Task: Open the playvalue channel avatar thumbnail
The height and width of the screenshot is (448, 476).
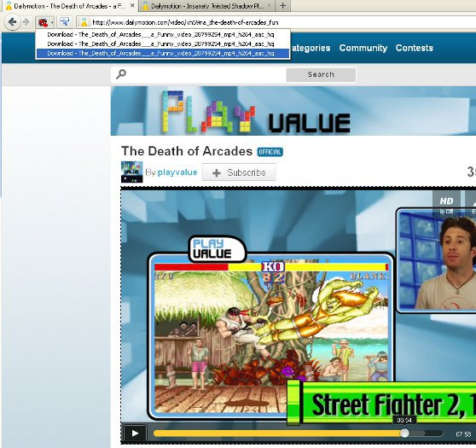Action: 131,172
